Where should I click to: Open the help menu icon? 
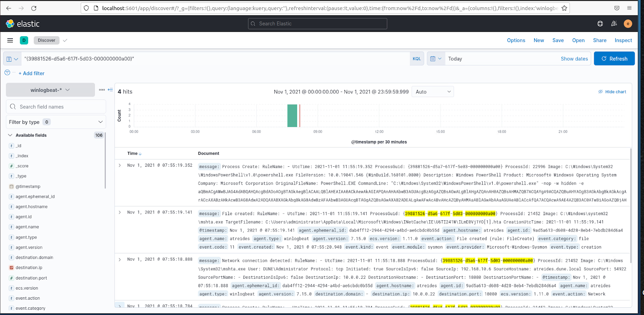[x=600, y=24]
